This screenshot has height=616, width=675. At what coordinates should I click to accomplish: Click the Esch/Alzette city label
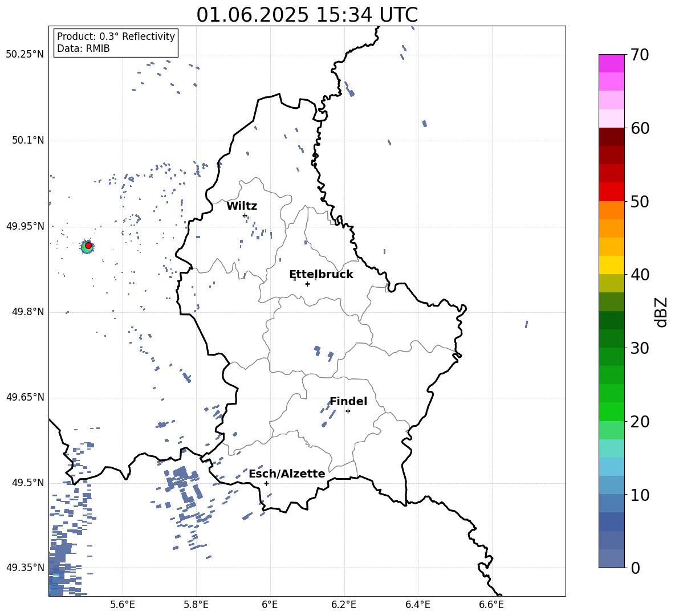[x=287, y=474]
